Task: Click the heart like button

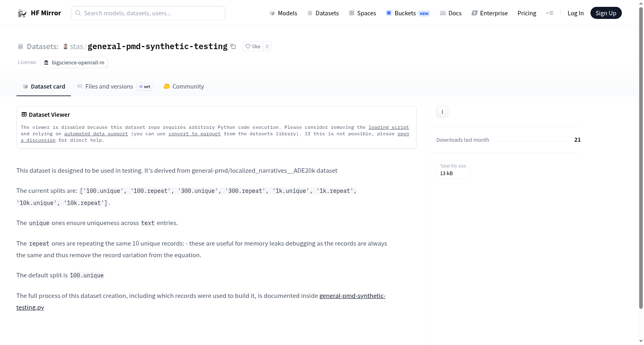Action: pos(253,46)
